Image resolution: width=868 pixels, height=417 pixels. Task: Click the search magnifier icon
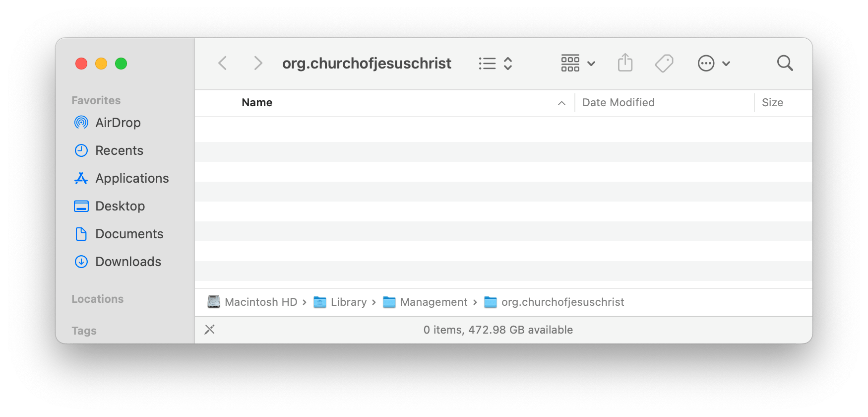785,63
